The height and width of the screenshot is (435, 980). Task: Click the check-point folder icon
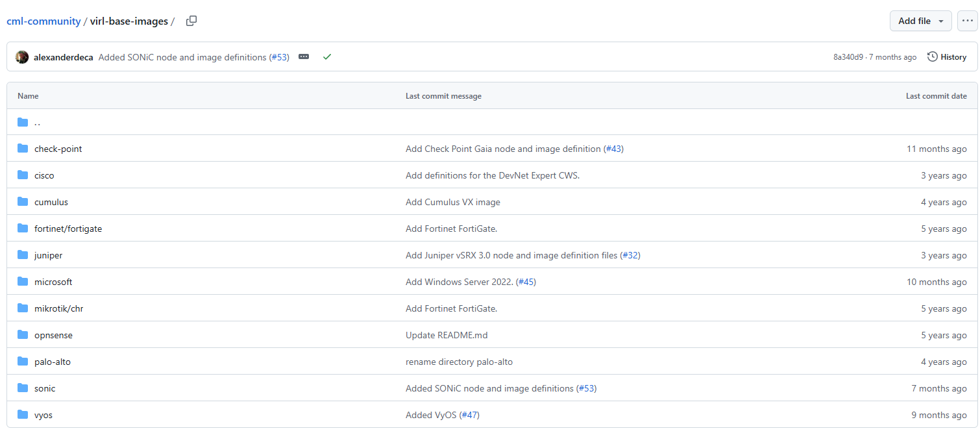23,149
